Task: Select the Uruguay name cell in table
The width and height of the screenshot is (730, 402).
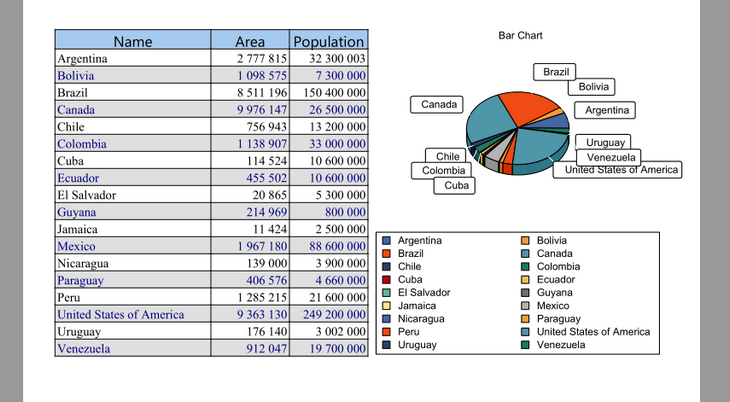Action: 133,332
